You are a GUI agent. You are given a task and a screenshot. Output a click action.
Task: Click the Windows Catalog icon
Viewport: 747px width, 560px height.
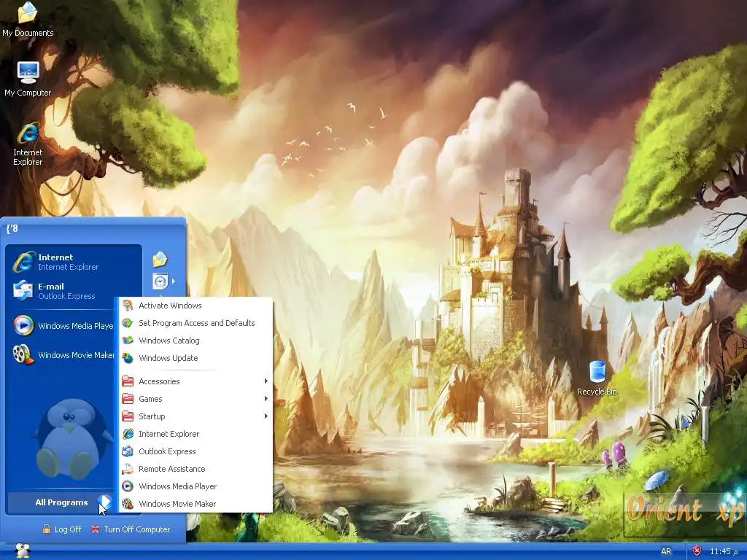(x=128, y=341)
